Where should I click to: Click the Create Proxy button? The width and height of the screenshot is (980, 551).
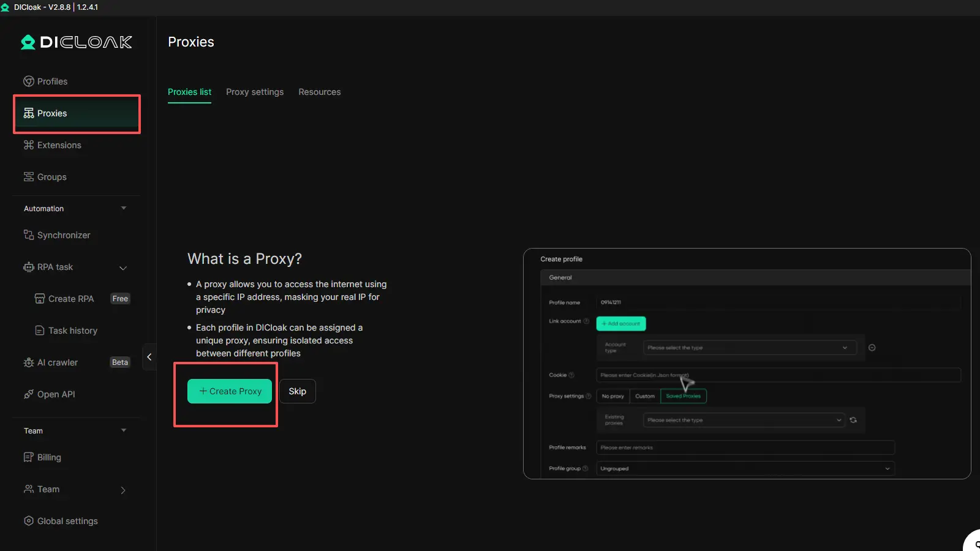tap(230, 391)
